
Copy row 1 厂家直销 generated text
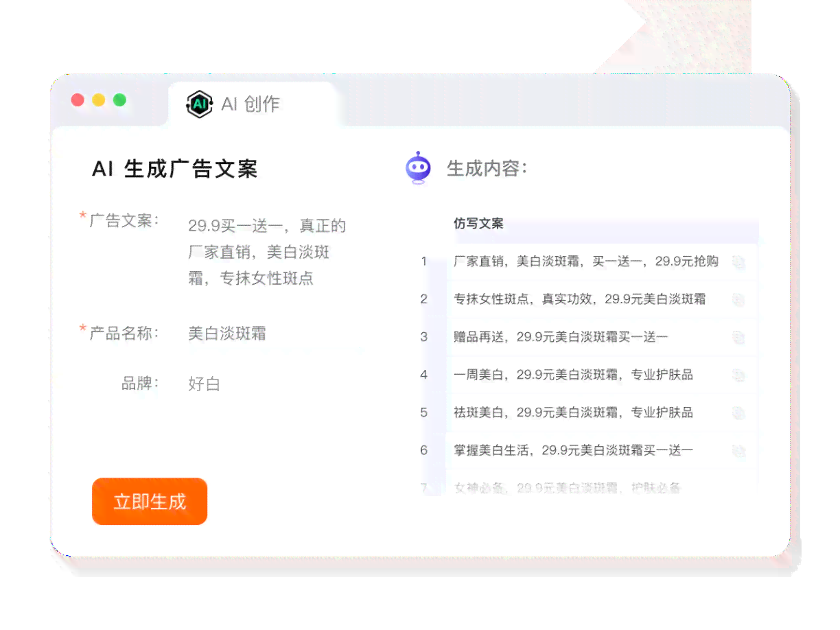tap(738, 261)
